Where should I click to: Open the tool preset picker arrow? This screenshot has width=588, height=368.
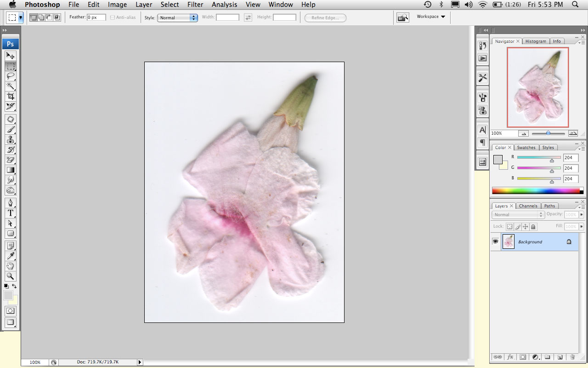(x=21, y=17)
